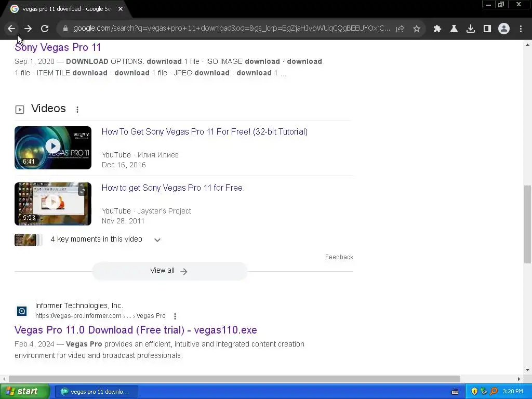
Task: Open Vegas Pro 11.0 Download (Free trial) link
Action: click(136, 330)
